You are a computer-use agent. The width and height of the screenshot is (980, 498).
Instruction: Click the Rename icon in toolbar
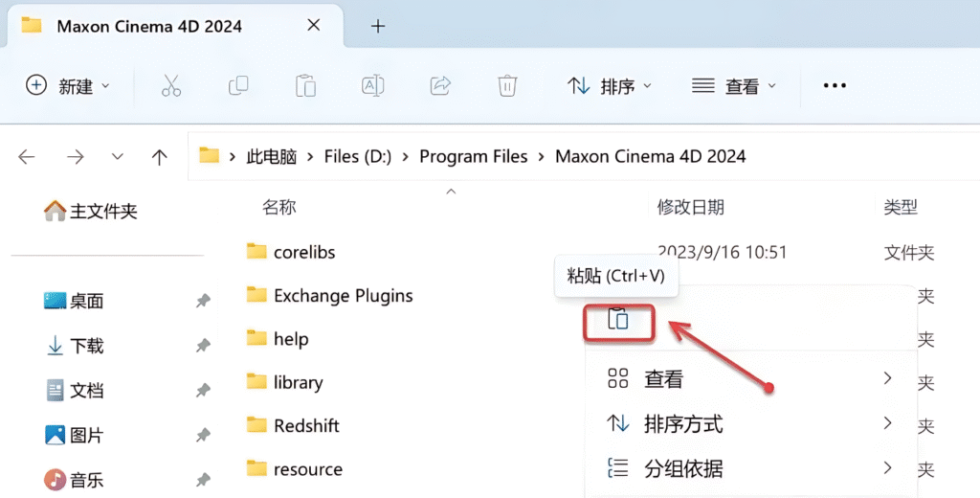[372, 85]
